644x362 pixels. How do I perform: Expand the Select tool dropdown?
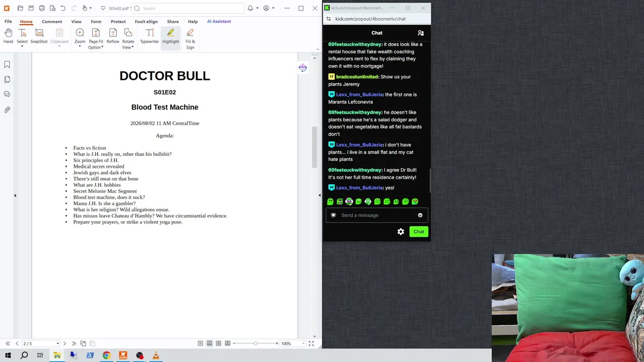pyautogui.click(x=22, y=47)
